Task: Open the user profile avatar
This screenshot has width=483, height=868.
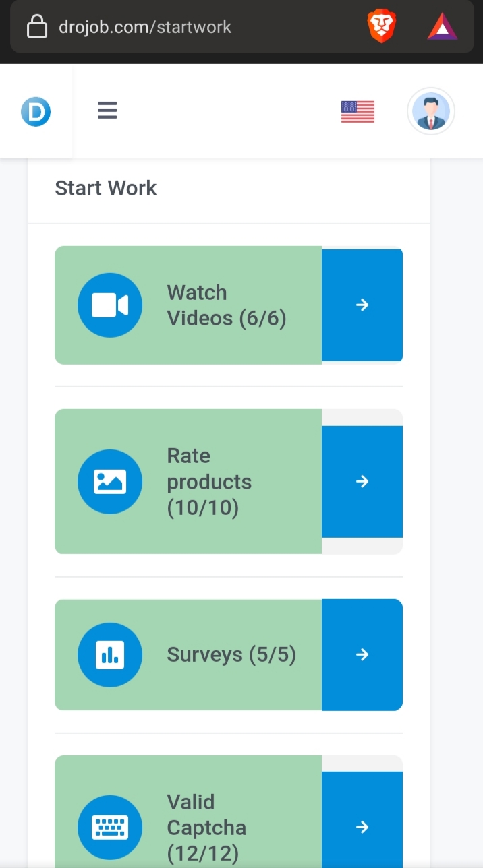Action: pos(431,112)
